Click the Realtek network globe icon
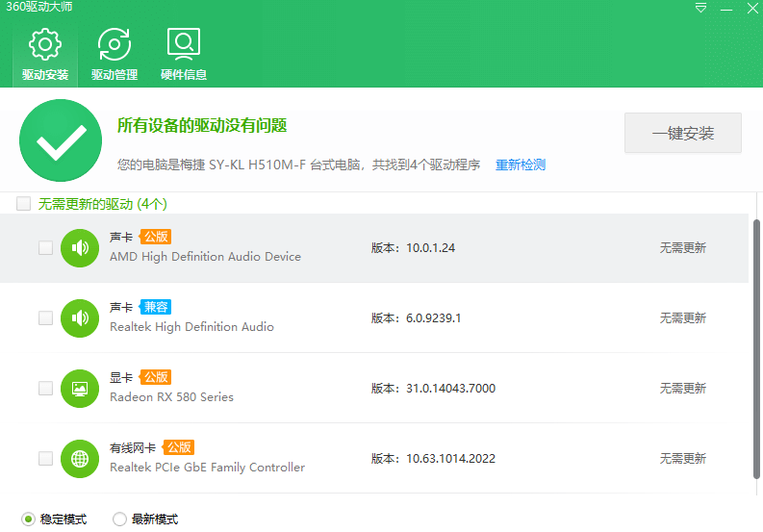 point(80,458)
